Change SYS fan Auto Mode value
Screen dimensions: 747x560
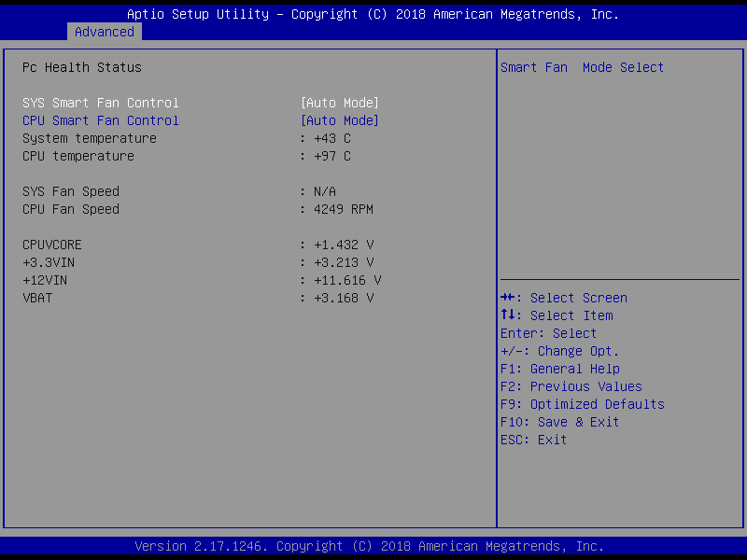pyautogui.click(x=339, y=103)
